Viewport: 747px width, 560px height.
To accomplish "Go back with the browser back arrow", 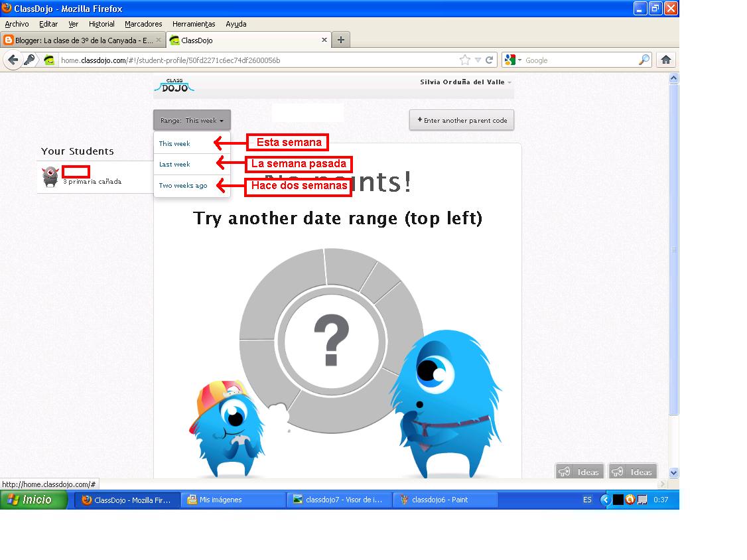I will [x=13, y=60].
